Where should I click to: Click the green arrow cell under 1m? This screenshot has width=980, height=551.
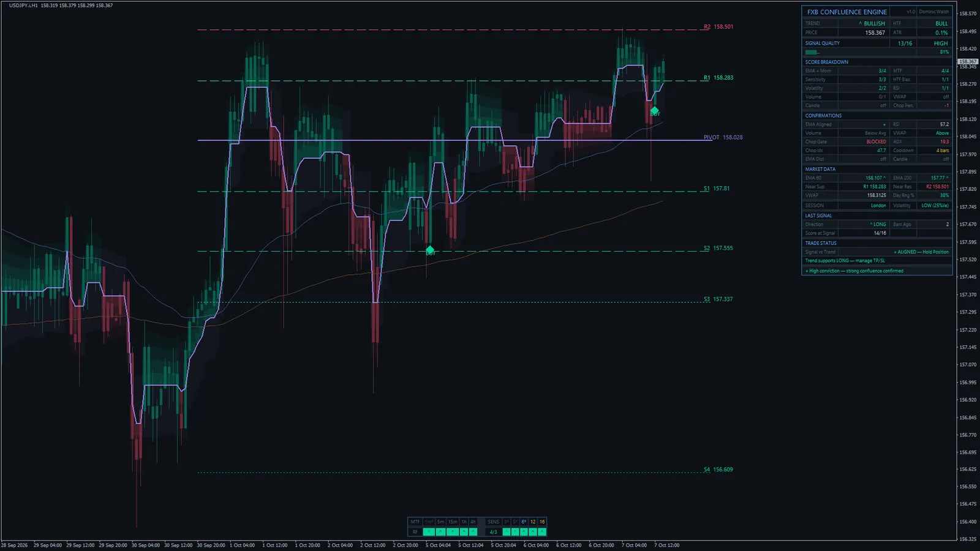tap(429, 531)
